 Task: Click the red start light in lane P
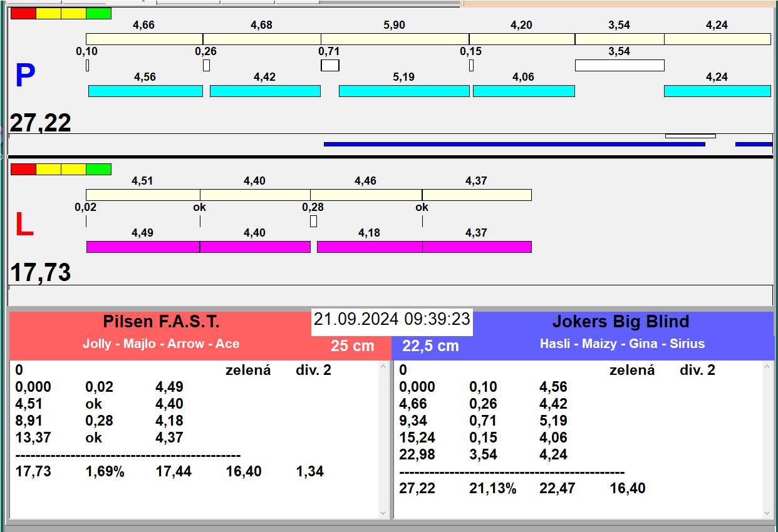pos(23,13)
